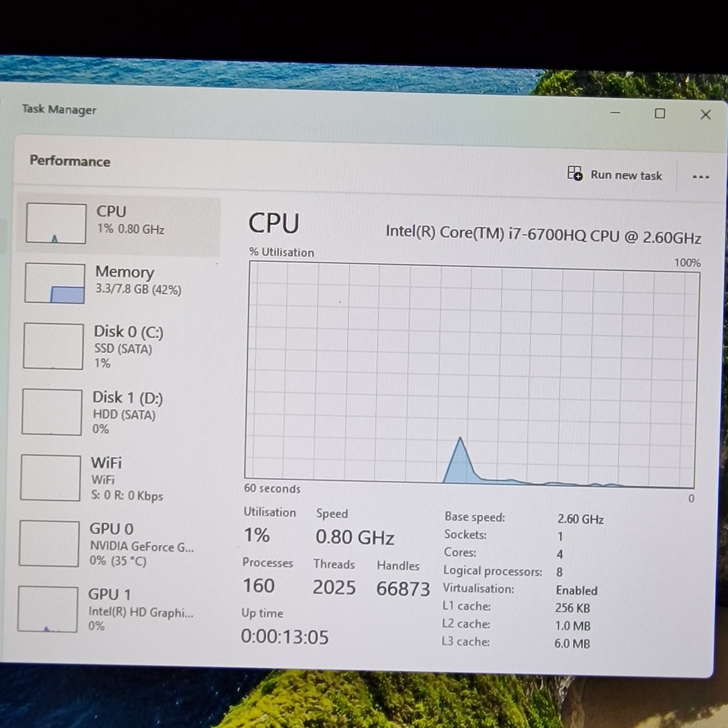Click the Intel Core i7-6700HQ processor name
Screen dimensions: 728x728
tap(543, 234)
